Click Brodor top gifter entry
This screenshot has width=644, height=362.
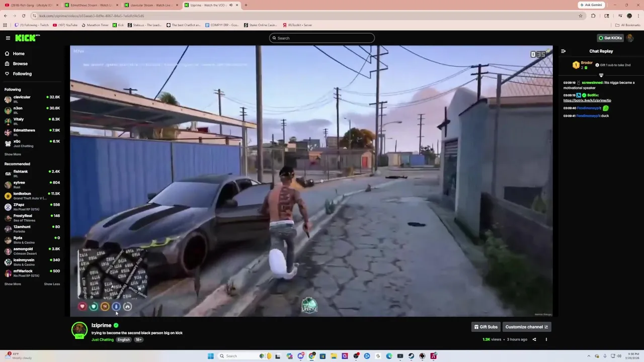tap(583, 65)
